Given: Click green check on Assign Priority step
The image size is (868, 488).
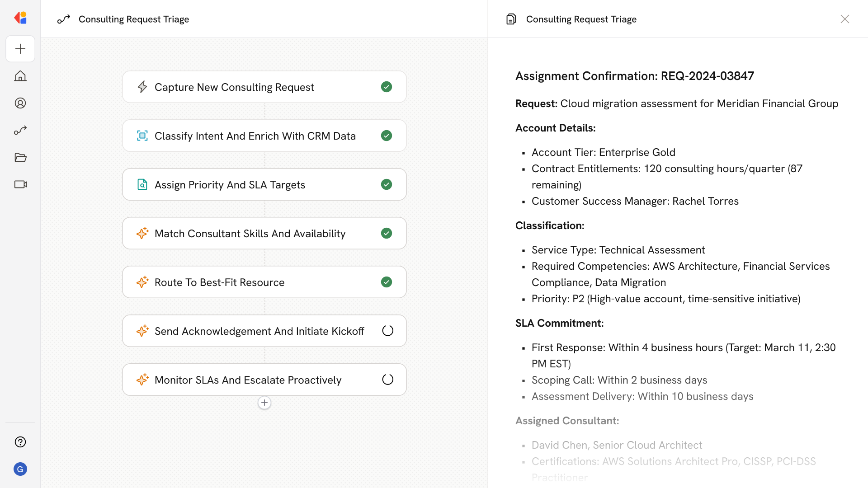Looking at the screenshot, I should pyautogui.click(x=387, y=184).
